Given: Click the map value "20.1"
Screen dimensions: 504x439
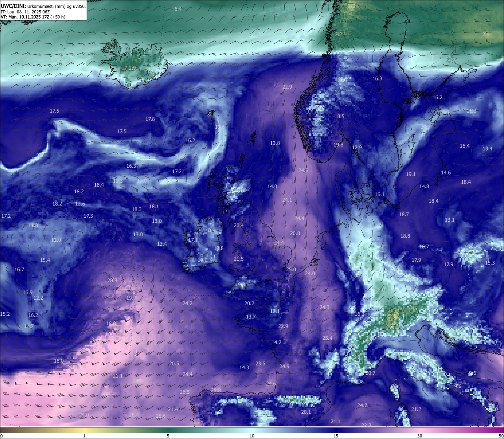Looking at the screenshot, I should (306, 412).
